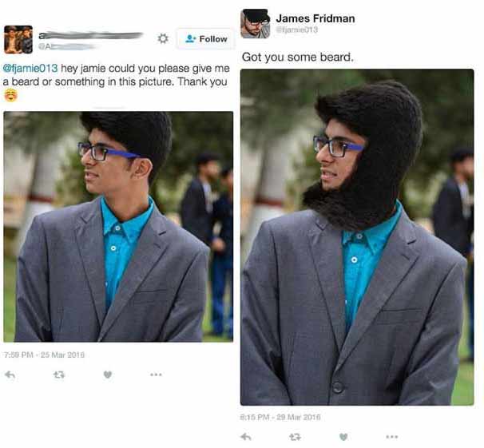The width and height of the screenshot is (484, 448).
Task: Retweet the left beard request tweet
Action: (x=59, y=375)
